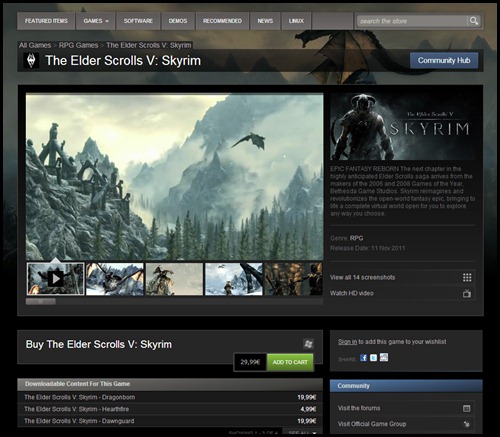500x437 pixels.
Task: Select the snowy warrior screenshot thumbnail
Action: [234, 279]
